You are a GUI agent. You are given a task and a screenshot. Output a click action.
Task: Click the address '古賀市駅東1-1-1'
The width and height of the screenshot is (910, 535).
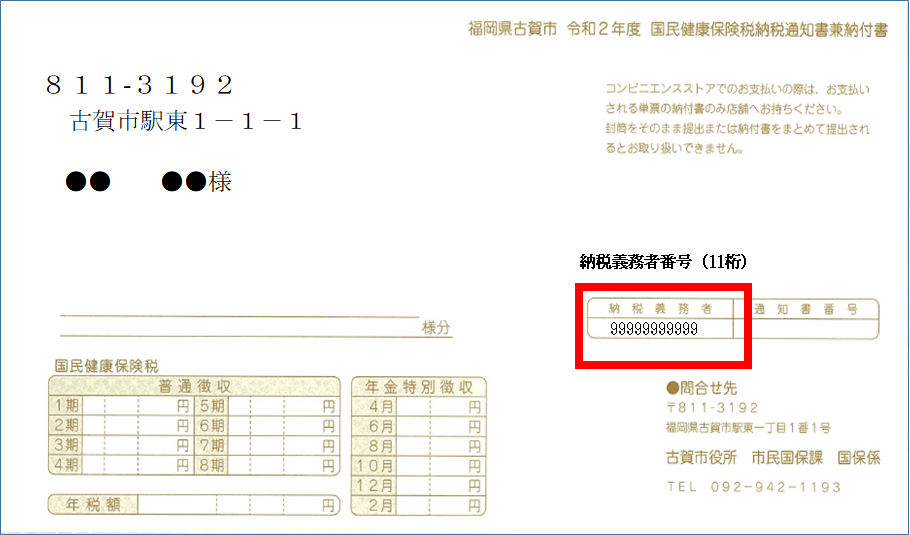click(186, 121)
